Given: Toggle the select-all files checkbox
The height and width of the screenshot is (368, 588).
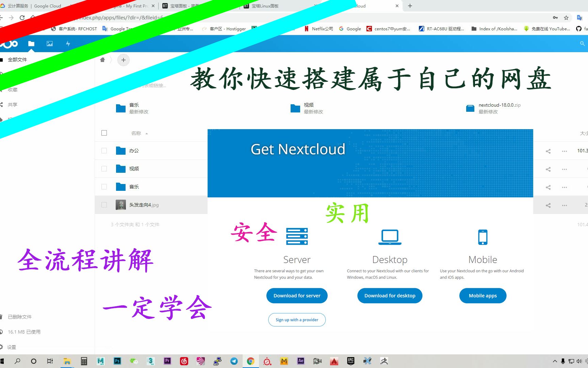Looking at the screenshot, I should point(104,133).
